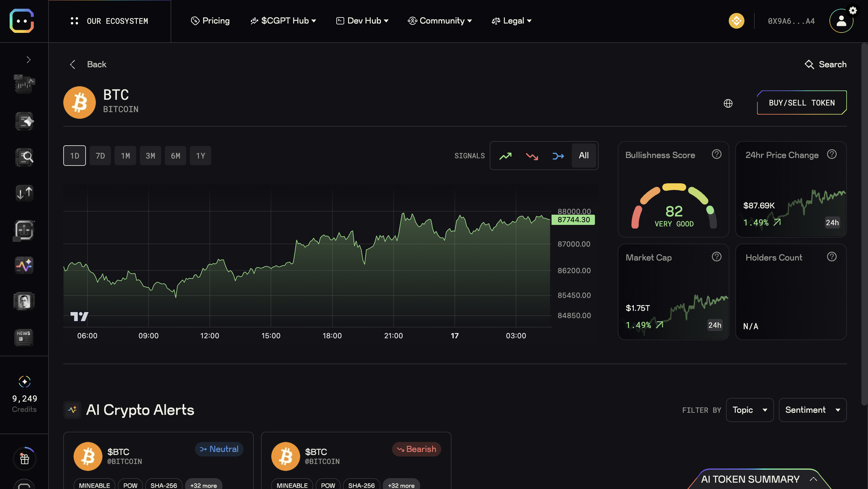Select the 1M chart timeframe

coord(125,156)
